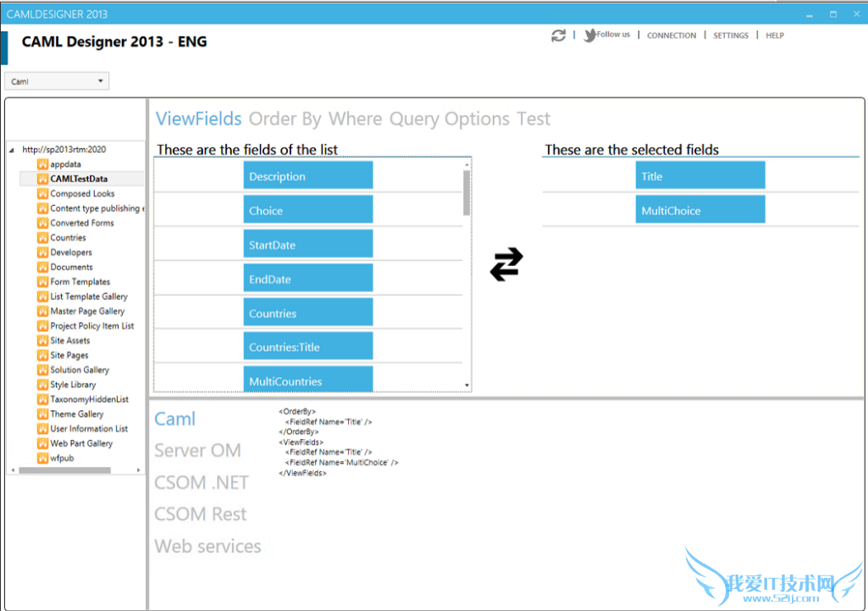Click the selected MultiChoice field tile
The width and height of the screenshot is (868, 611).
(x=700, y=209)
